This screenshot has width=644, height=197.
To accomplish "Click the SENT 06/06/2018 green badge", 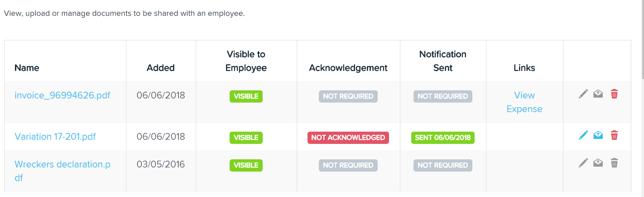I will [x=443, y=138].
